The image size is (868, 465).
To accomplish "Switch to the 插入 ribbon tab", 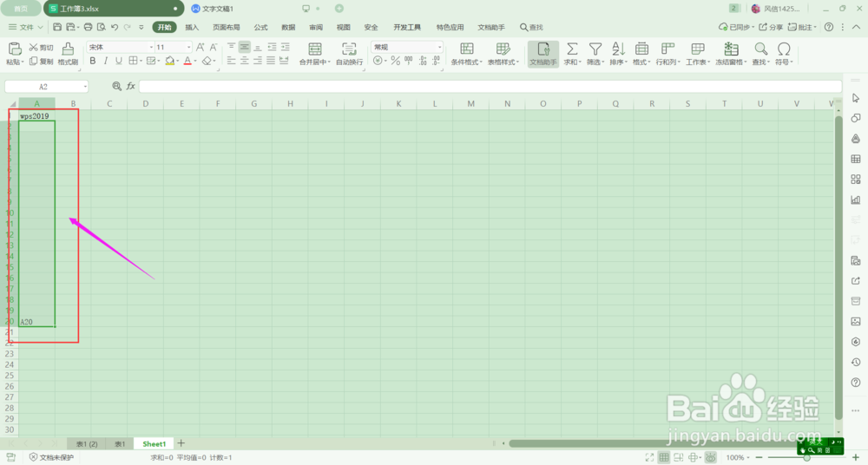I will pyautogui.click(x=192, y=27).
